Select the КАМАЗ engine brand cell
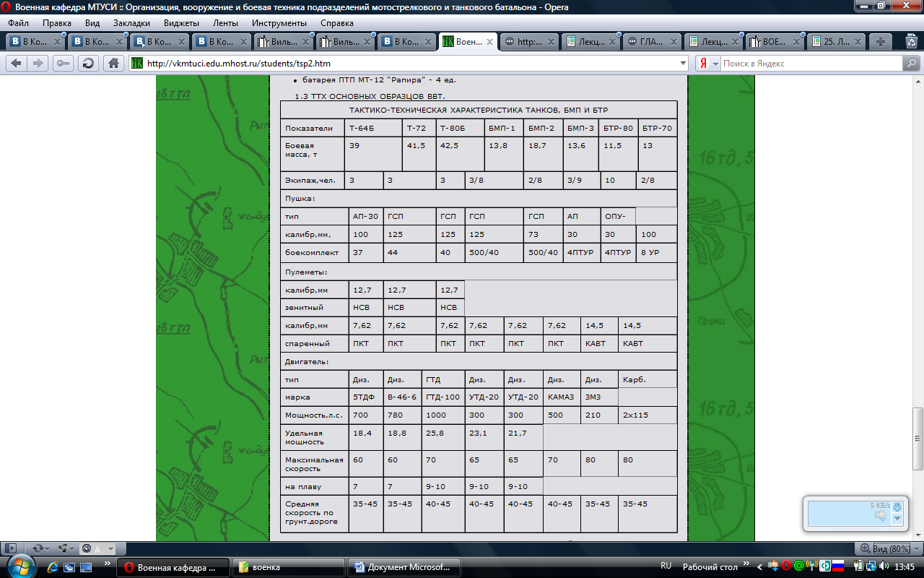Viewport: 924px width, 578px height. coord(562,397)
